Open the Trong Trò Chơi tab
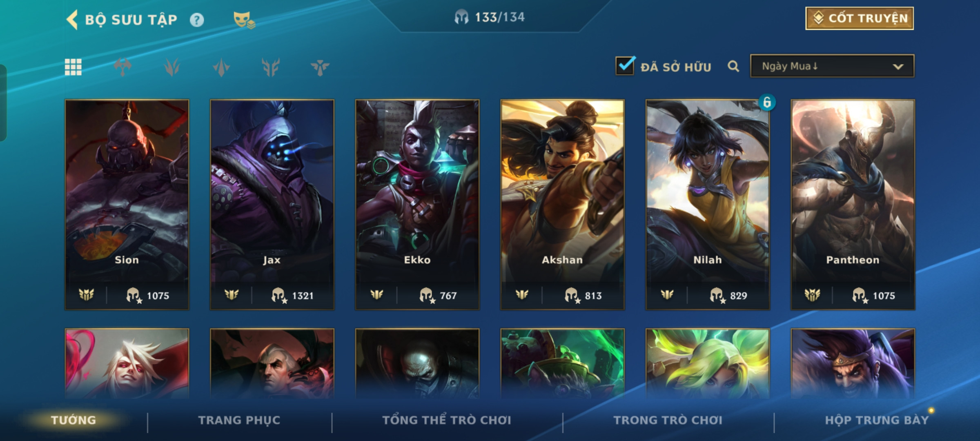Image resolution: width=980 pixels, height=441 pixels. [x=668, y=420]
